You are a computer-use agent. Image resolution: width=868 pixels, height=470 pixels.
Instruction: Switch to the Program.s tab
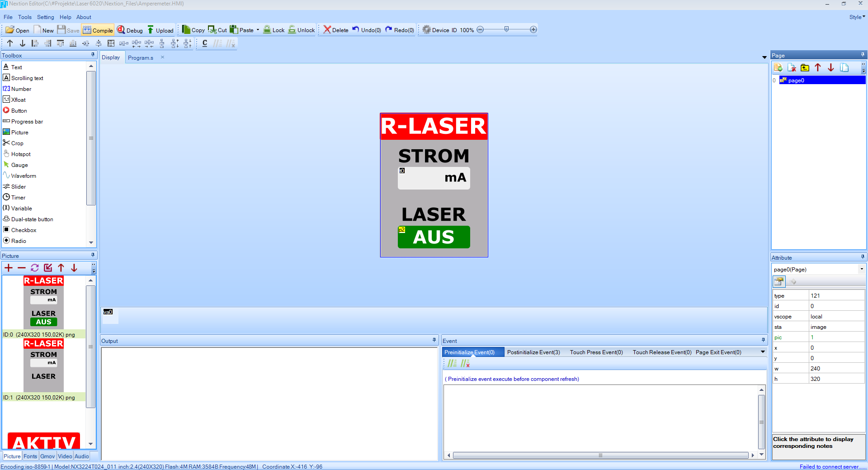tap(141, 58)
